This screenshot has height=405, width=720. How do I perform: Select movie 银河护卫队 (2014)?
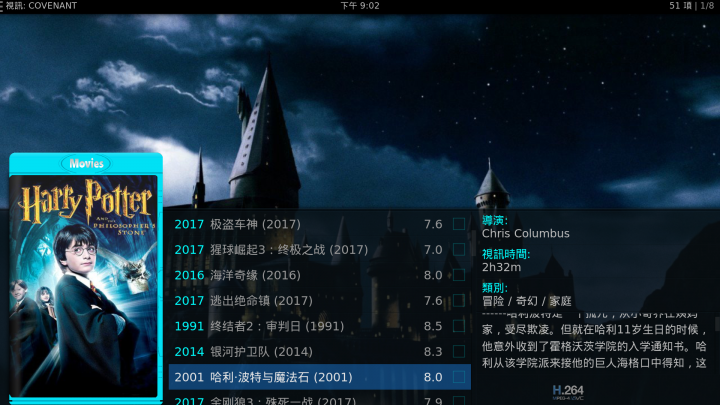click(x=320, y=351)
